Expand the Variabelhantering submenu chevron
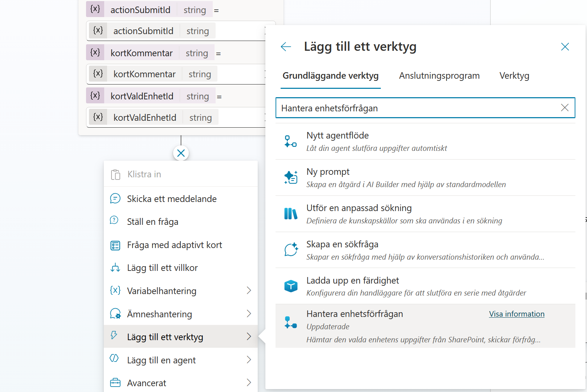The image size is (587, 392). (249, 290)
